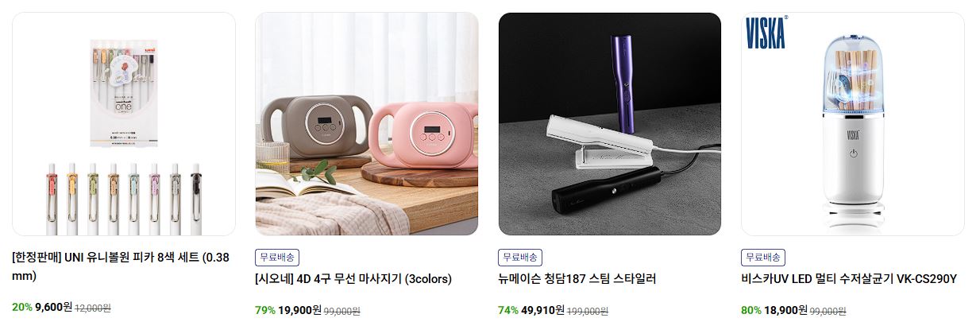The image size is (980, 322).
Task: Click the VISKA brand logo
Action: [x=767, y=32]
